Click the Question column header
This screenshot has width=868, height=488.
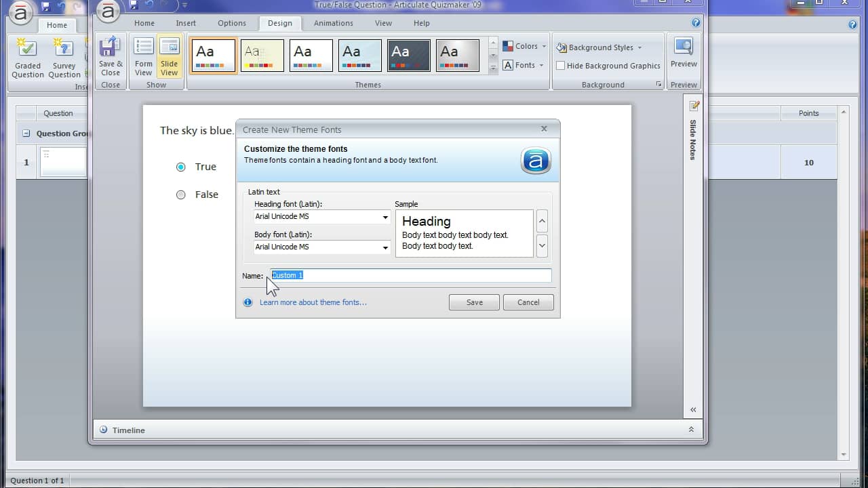(58, 113)
